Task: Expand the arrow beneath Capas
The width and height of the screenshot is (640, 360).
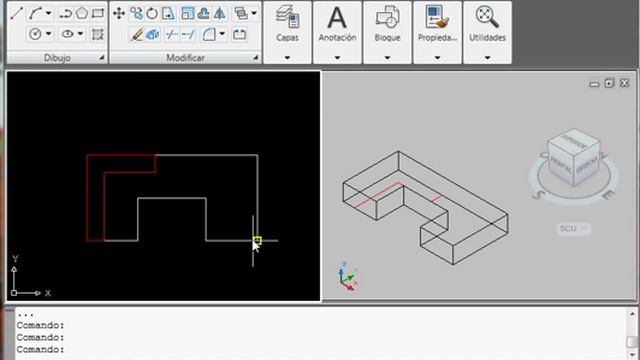Action: tap(287, 58)
